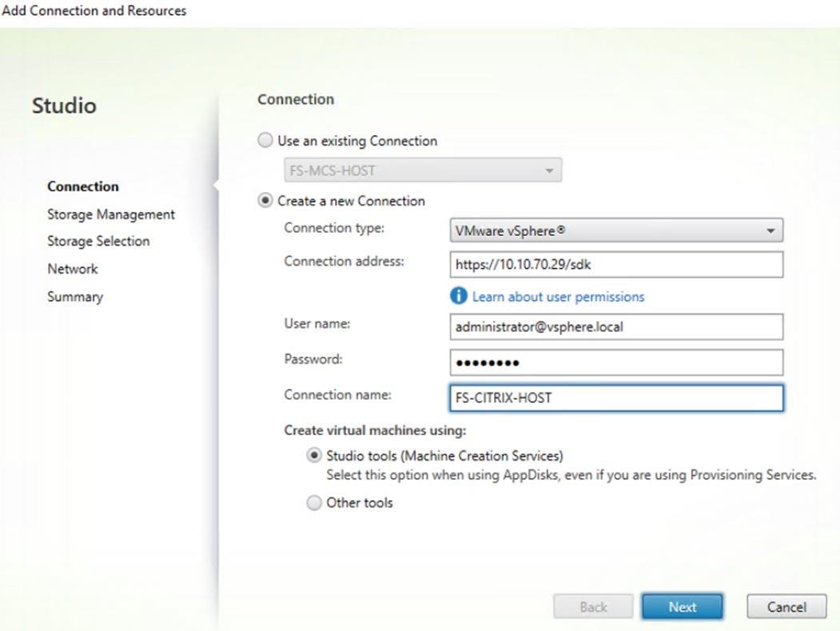Go to the Storage Management step
Viewport: 840px width, 631px height.
pyautogui.click(x=111, y=214)
